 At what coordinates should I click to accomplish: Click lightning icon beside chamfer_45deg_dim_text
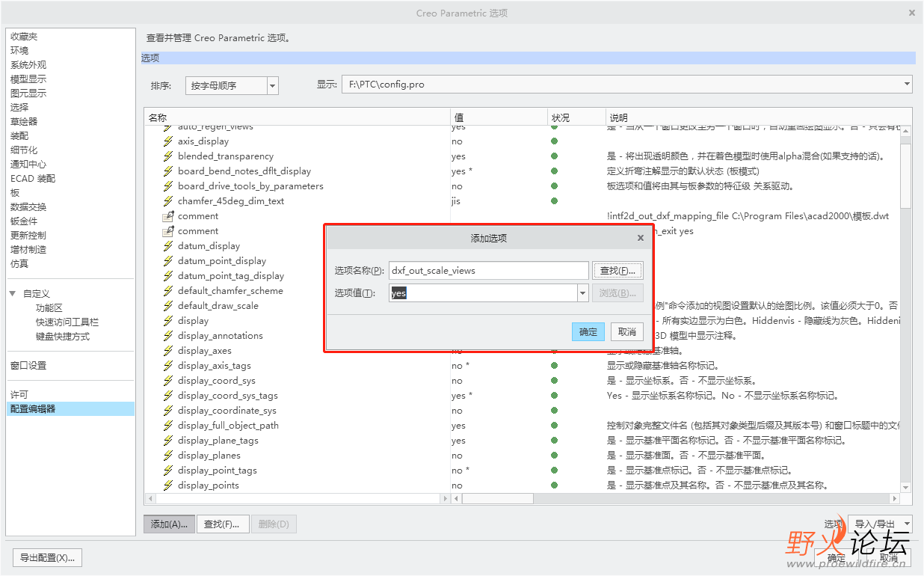[x=168, y=201]
